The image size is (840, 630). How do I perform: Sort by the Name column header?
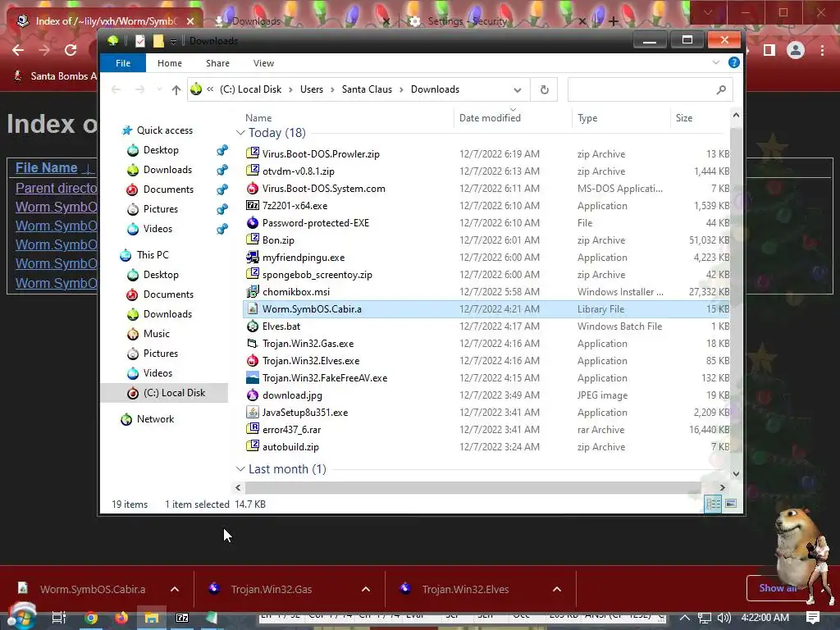coord(258,118)
